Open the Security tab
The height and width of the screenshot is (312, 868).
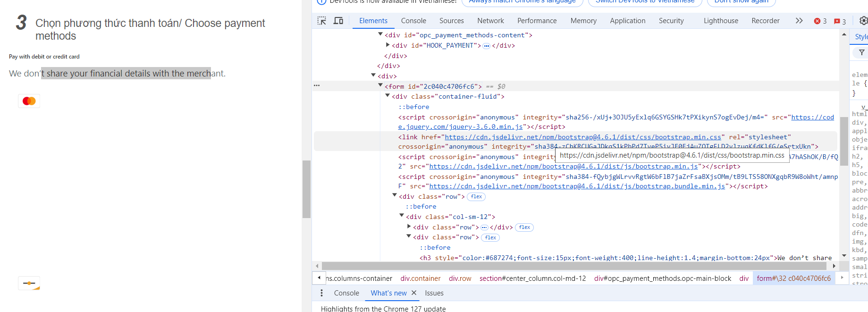[x=671, y=21]
